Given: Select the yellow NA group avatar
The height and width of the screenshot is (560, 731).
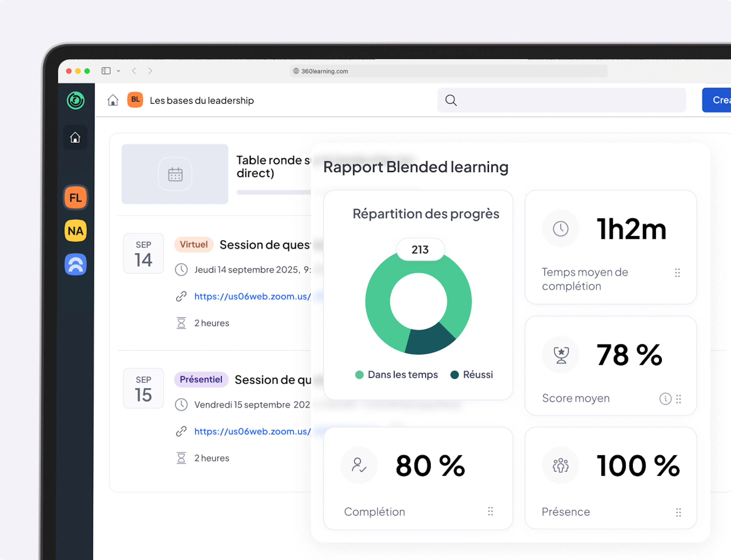Looking at the screenshot, I should pos(76,231).
